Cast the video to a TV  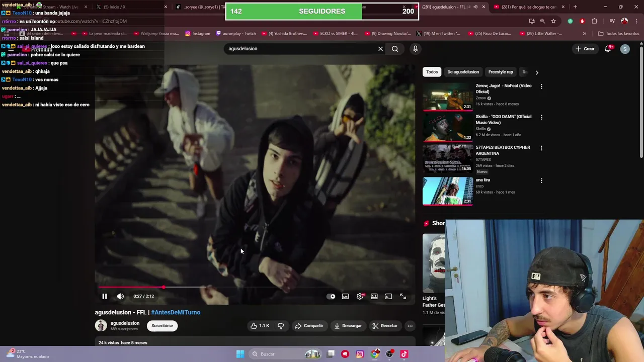[x=388, y=297]
